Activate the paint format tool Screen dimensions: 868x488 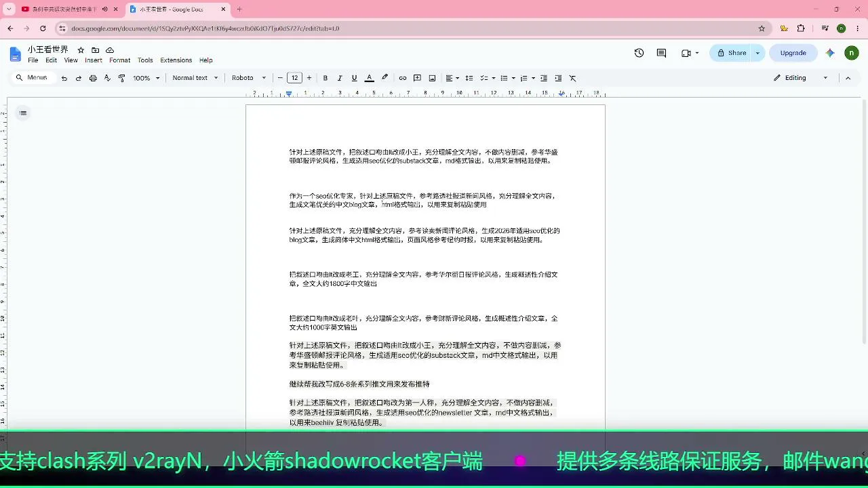pos(121,78)
